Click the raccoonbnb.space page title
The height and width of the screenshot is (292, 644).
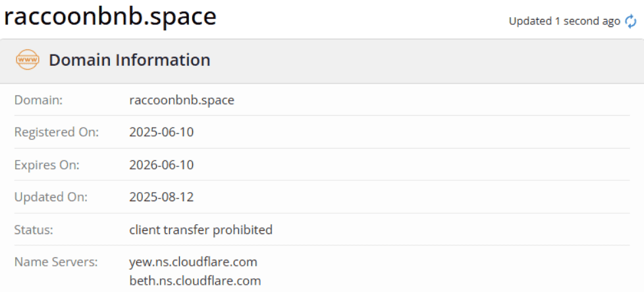coord(110,17)
